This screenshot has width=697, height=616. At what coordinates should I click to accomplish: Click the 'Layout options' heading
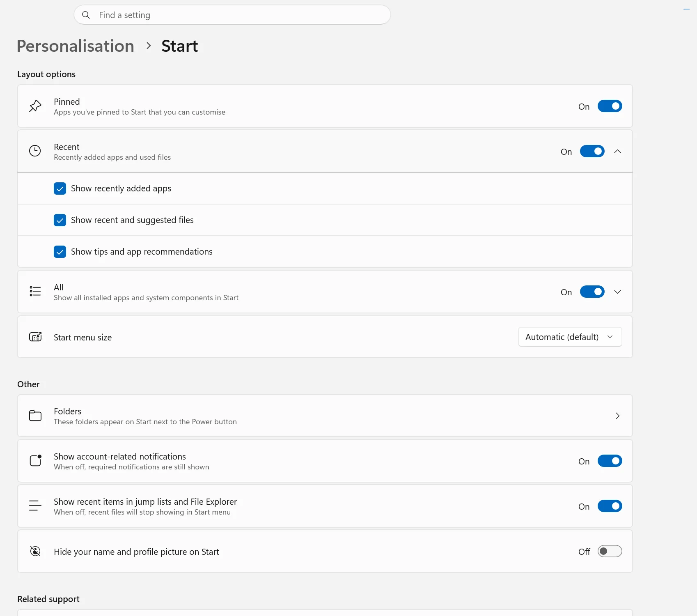click(46, 74)
